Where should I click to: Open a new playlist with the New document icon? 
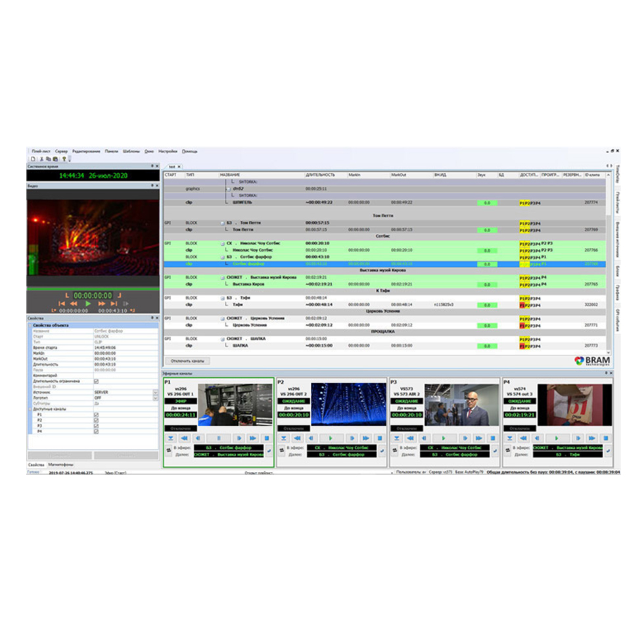click(33, 158)
